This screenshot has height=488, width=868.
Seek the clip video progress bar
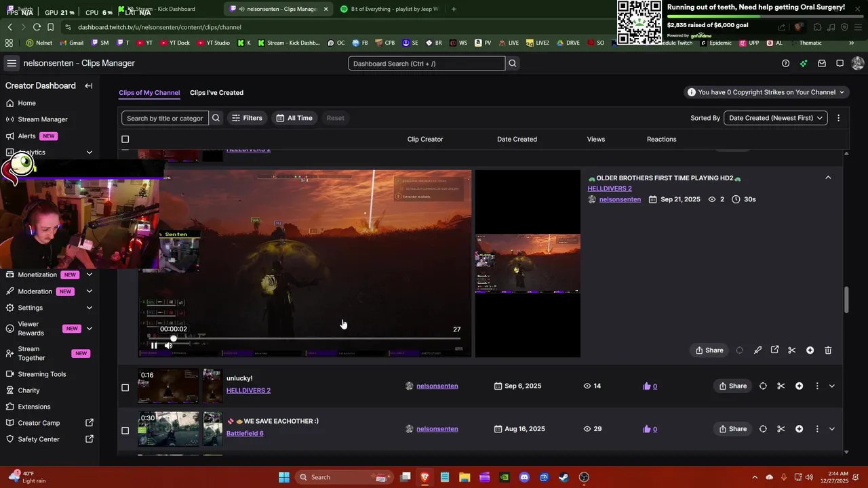tap(304, 338)
